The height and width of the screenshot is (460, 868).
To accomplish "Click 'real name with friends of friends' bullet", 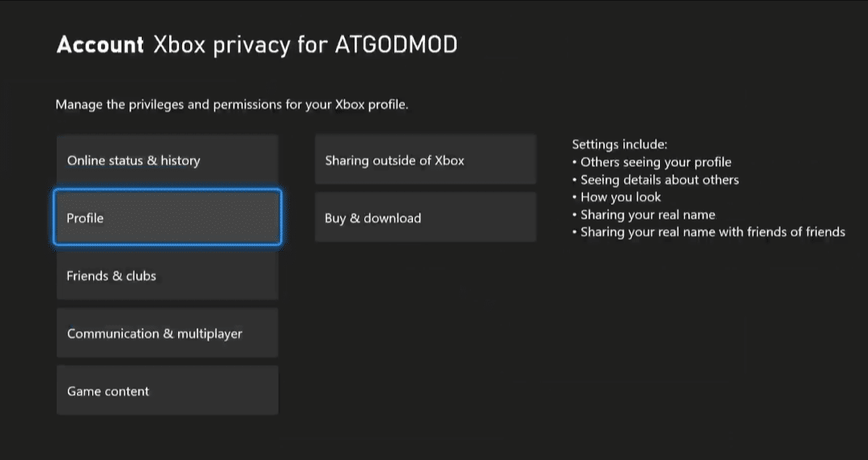I will [x=708, y=232].
